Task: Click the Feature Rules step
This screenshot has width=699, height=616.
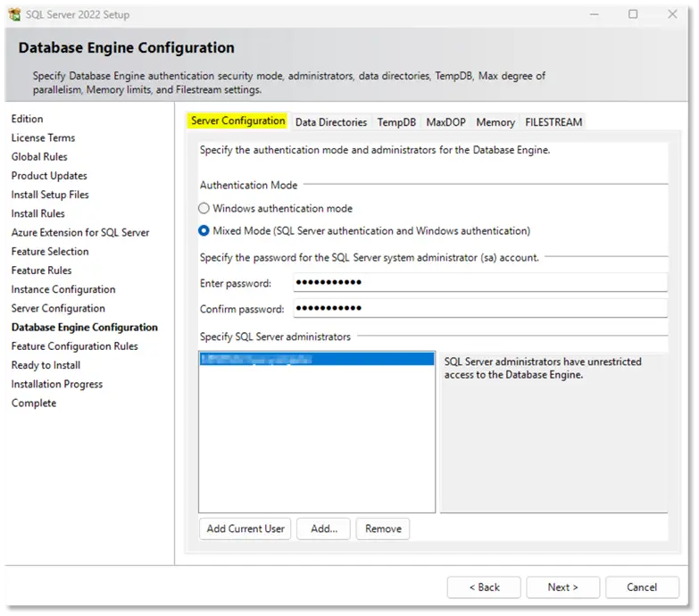Action: (x=41, y=271)
